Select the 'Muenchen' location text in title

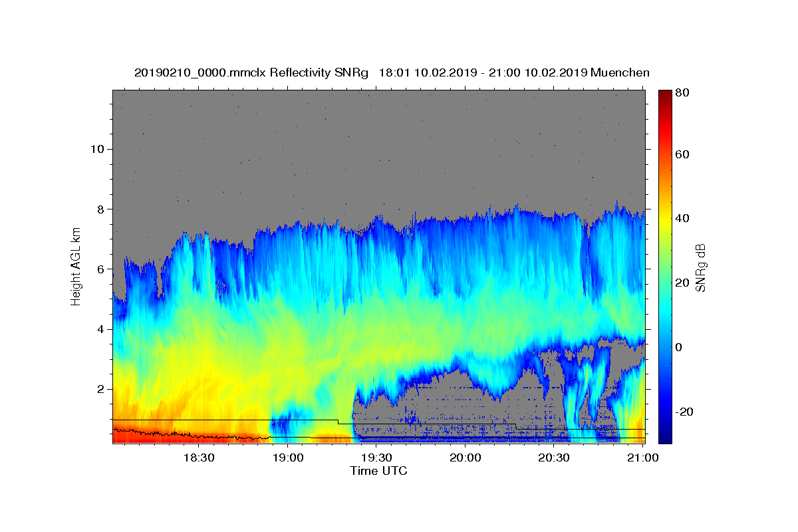620,72
